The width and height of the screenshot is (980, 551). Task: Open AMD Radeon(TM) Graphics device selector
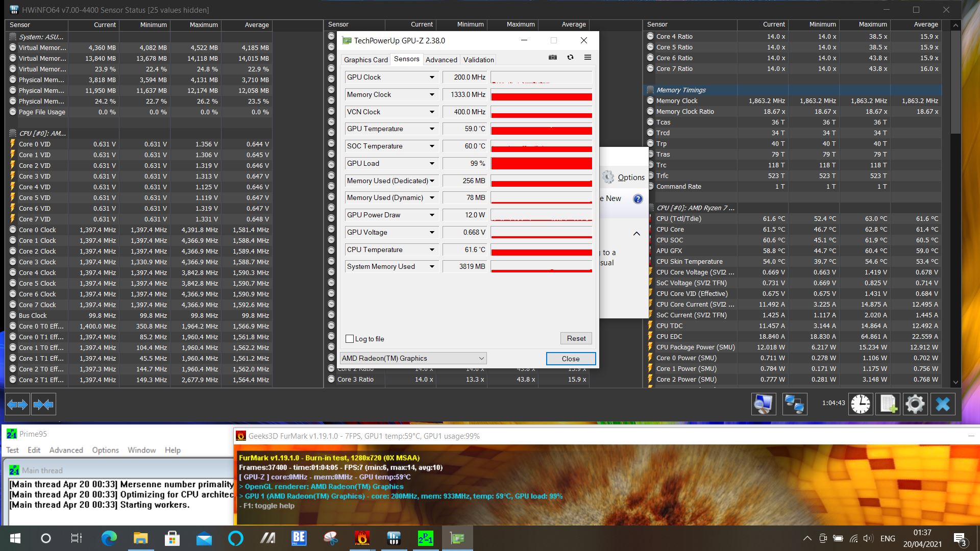coord(413,358)
